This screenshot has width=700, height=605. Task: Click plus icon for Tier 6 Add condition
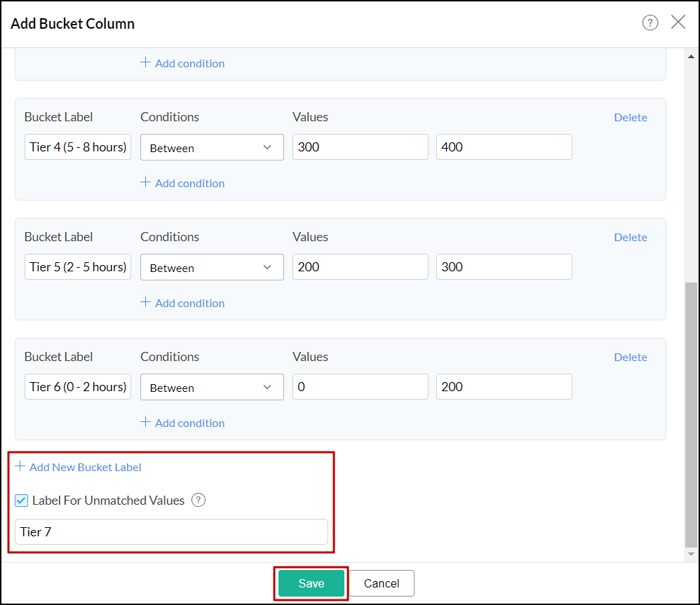pos(145,422)
